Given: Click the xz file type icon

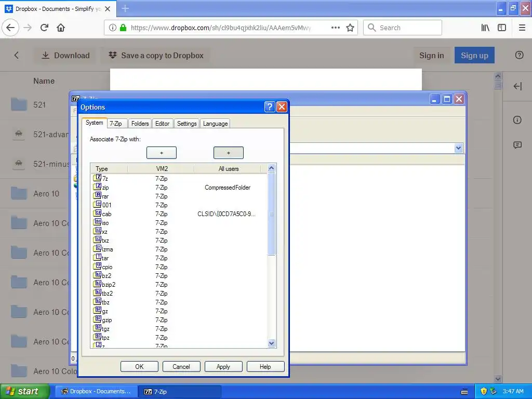Looking at the screenshot, I should tap(97, 231).
